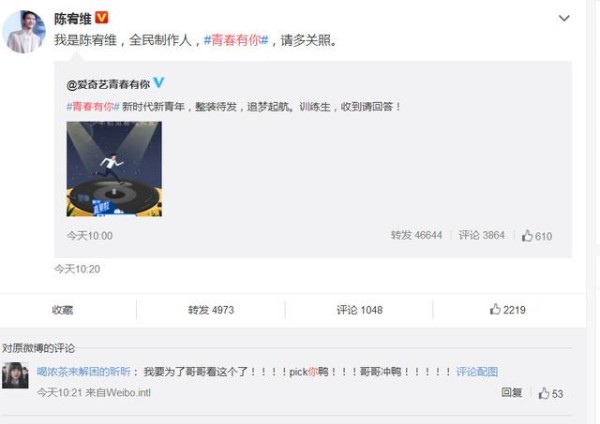600x424 pixels.
Task: Click the blue verified V badge
Action: click(158, 82)
